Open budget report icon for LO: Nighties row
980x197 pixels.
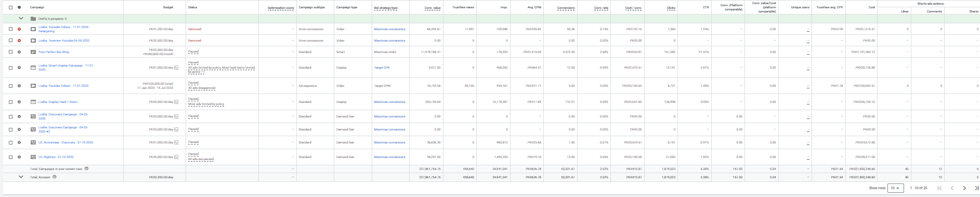(176, 157)
